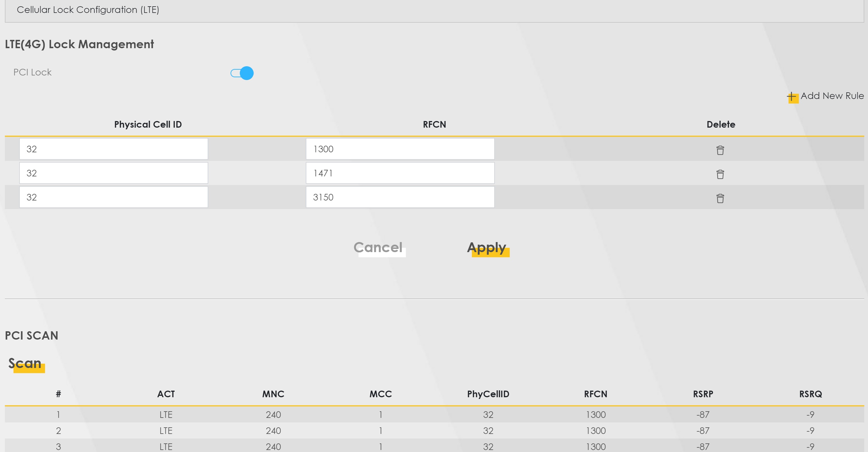Edit second row Physical Cell ID field

pos(114,173)
